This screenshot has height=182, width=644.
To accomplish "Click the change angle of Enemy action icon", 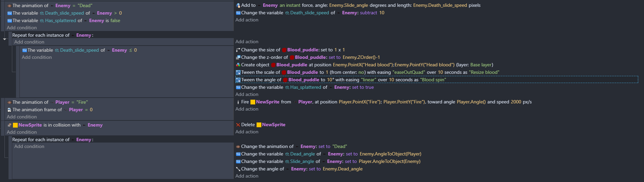I will pyautogui.click(x=238, y=169).
